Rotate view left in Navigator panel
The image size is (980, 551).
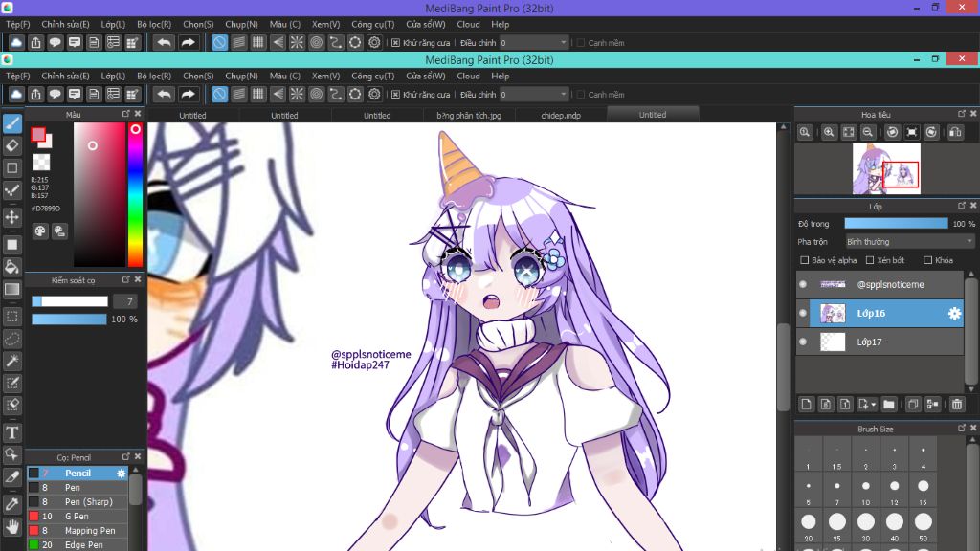pyautogui.click(x=892, y=132)
